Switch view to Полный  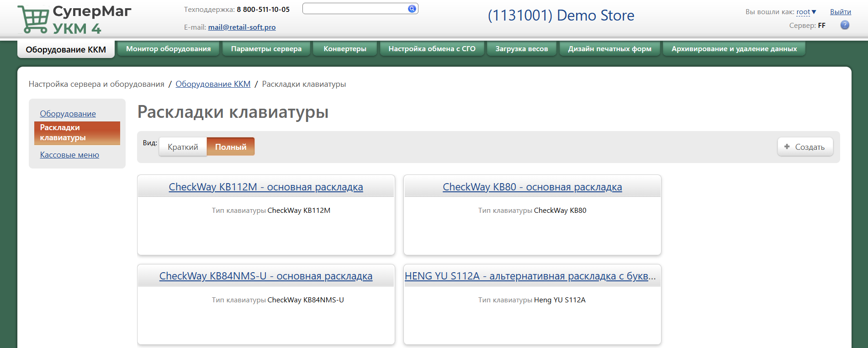tap(231, 147)
